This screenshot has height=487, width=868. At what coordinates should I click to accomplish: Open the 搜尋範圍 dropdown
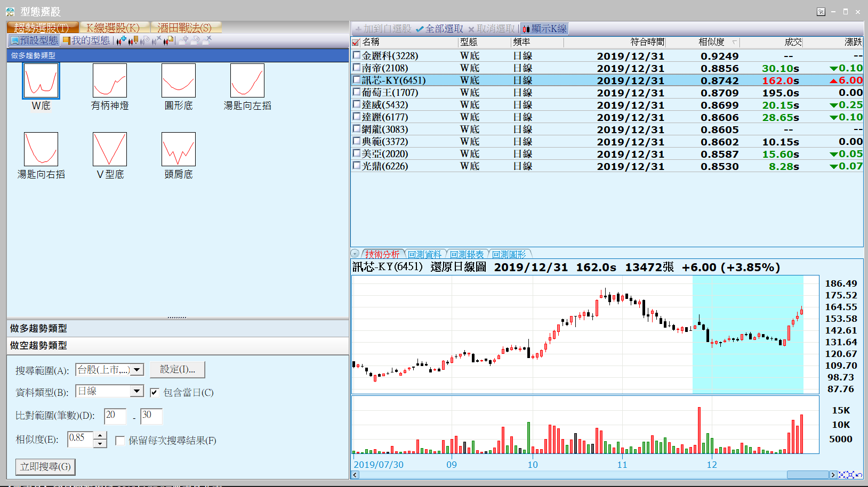[x=138, y=369]
